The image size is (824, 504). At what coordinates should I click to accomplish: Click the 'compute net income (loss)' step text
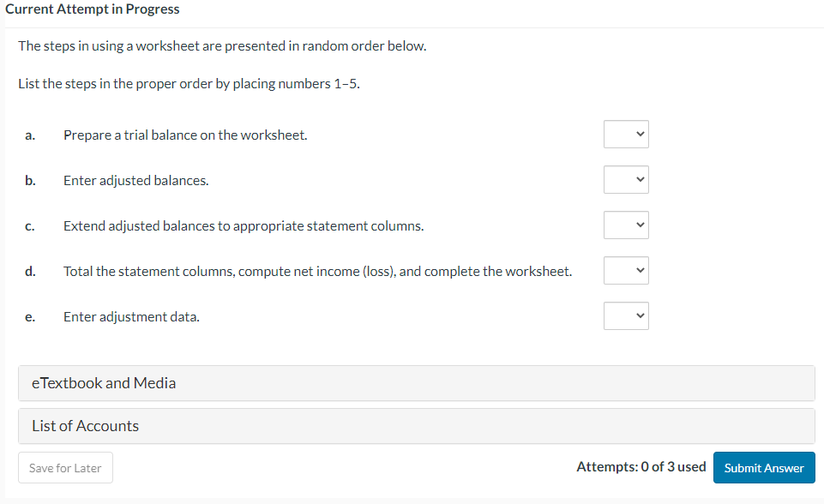coord(317,271)
